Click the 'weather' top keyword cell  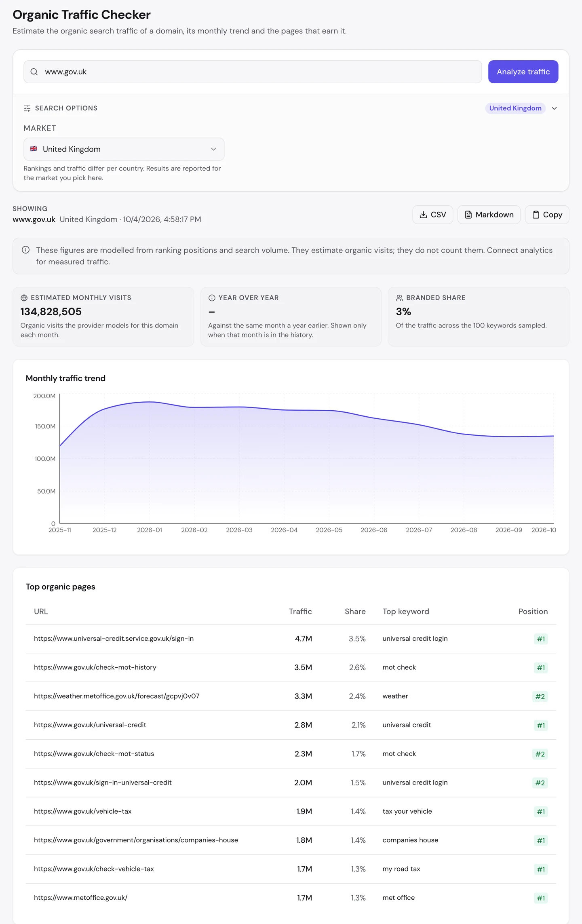tap(395, 696)
